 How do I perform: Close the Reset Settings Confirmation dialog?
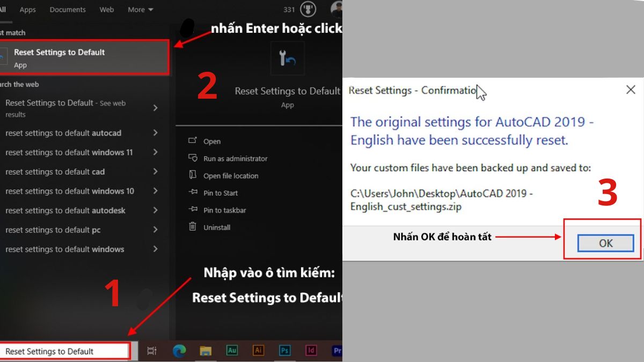tap(631, 90)
